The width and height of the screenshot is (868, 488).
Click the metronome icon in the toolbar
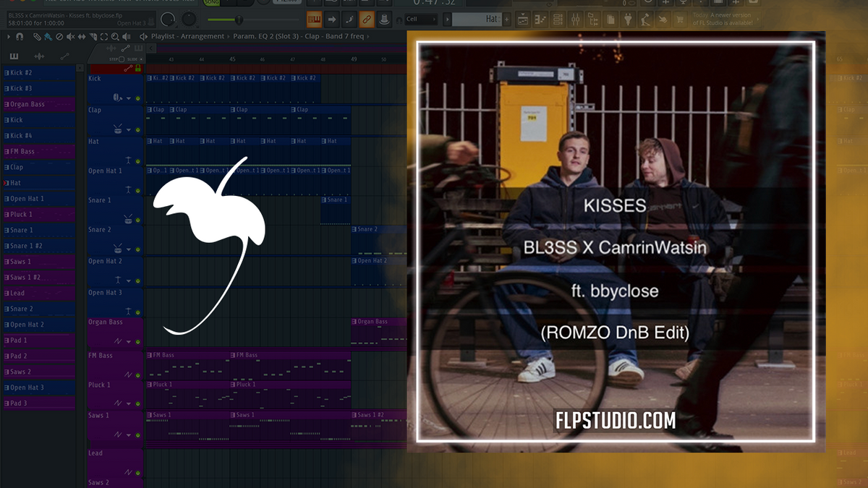click(x=384, y=20)
